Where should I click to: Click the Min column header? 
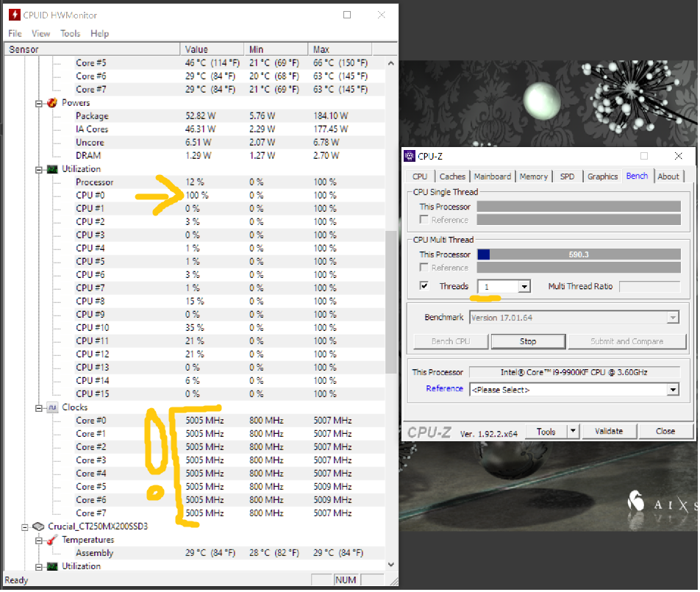276,49
